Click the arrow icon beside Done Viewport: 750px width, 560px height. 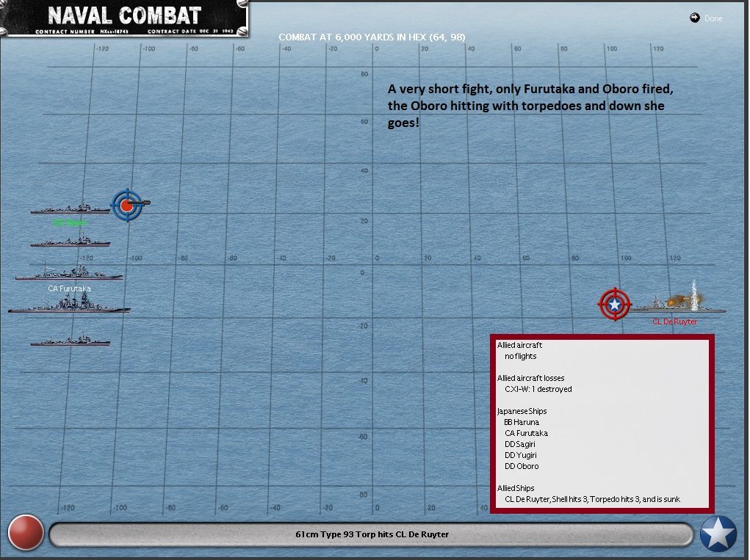point(694,18)
